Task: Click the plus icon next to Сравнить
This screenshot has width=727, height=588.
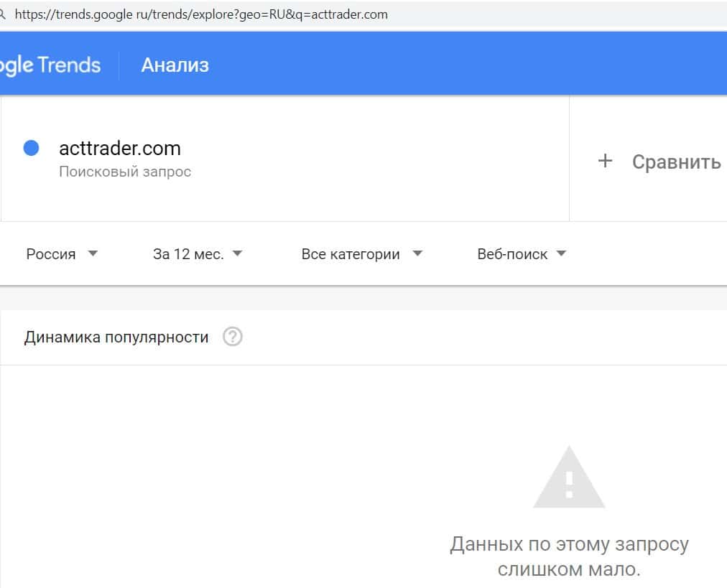Action: click(605, 161)
